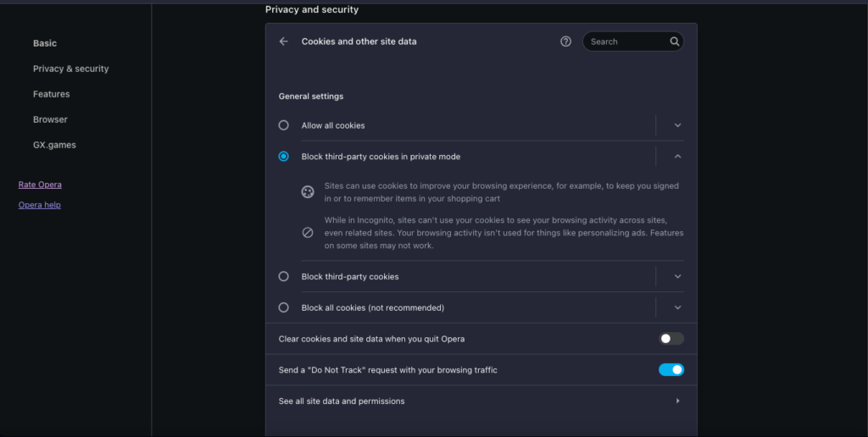Select the Allow all cookies radio button
Viewport: 868px width, 437px height.
(x=283, y=125)
